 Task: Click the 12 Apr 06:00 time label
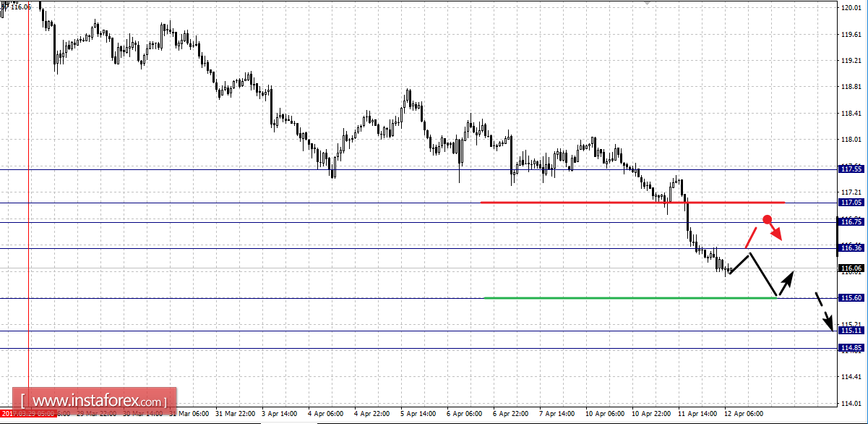[x=745, y=414]
